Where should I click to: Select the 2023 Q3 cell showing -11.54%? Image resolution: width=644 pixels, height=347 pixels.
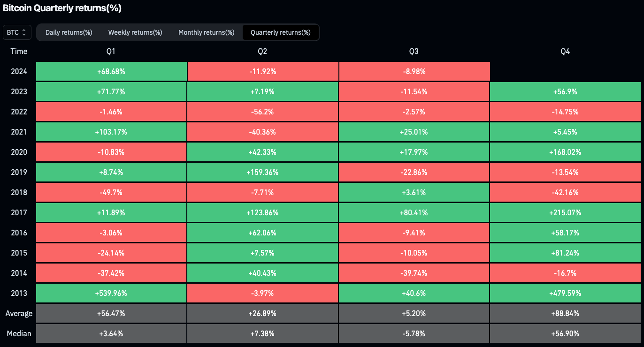414,92
